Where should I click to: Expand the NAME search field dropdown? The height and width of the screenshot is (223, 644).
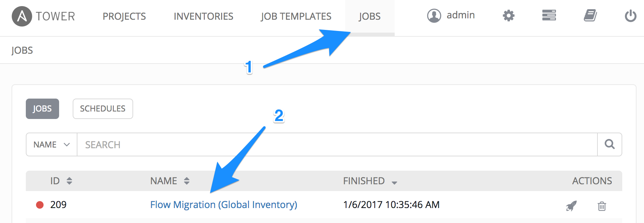[x=52, y=144]
